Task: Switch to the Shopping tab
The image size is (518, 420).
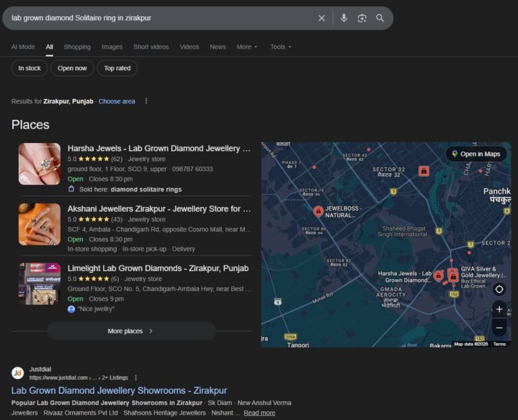Action: point(78,47)
